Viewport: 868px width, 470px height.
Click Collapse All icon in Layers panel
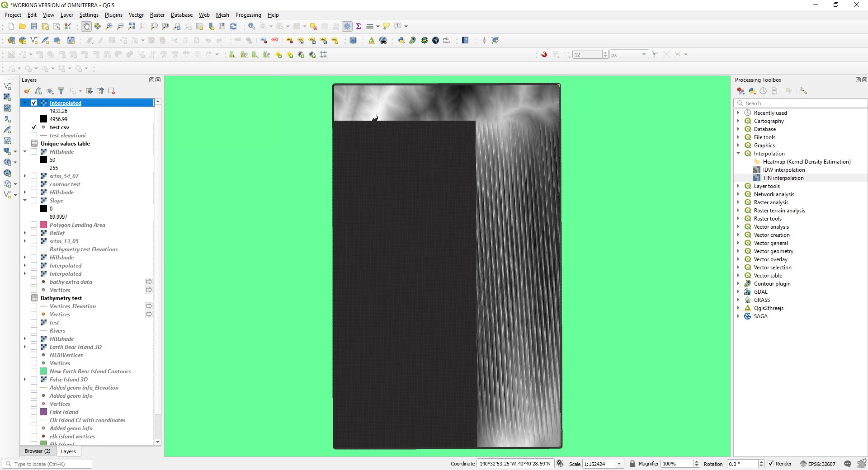point(100,91)
